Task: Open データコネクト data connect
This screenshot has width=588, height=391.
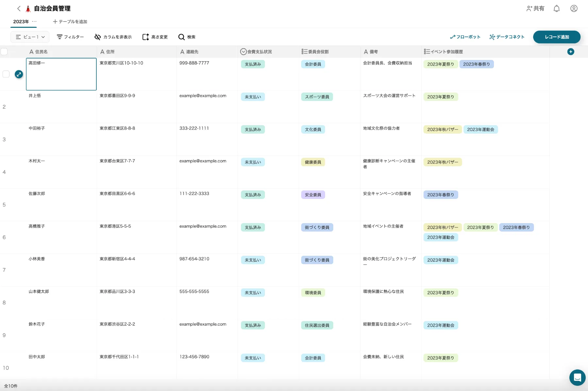Action: (x=507, y=37)
